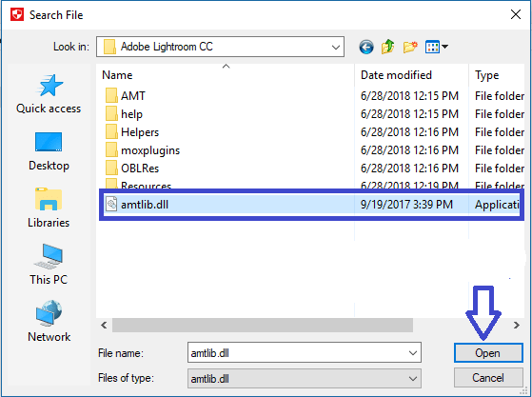Open the Network location
The width and height of the screenshot is (532, 397).
[49, 322]
